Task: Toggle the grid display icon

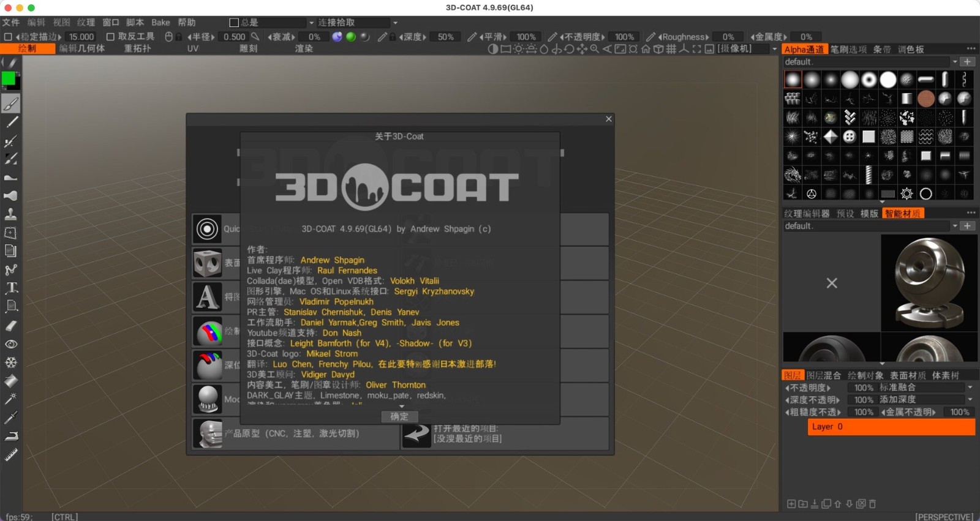Action: tap(671, 49)
